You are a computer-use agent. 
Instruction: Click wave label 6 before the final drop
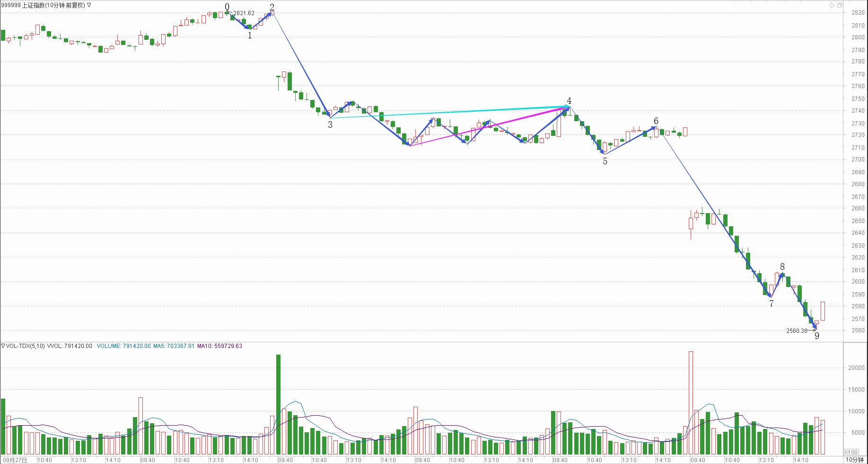point(656,121)
